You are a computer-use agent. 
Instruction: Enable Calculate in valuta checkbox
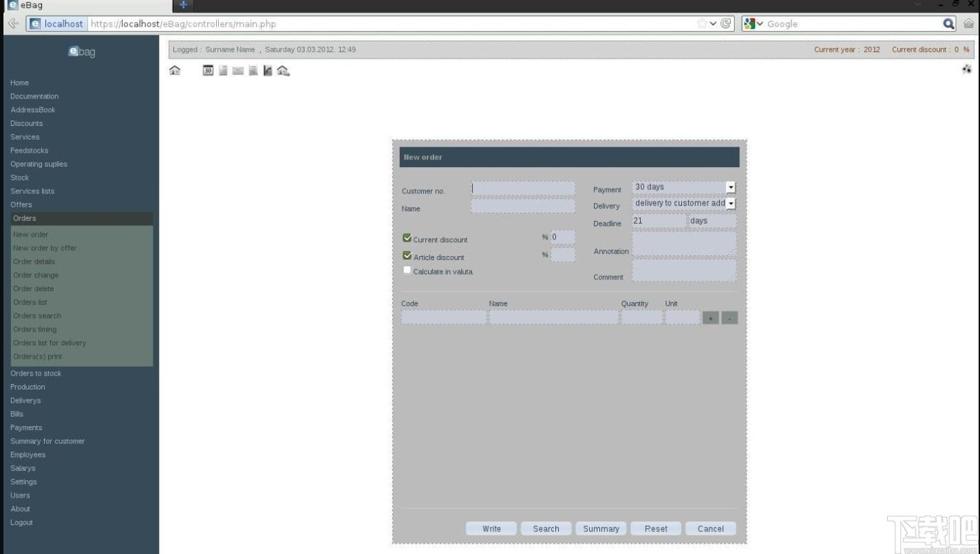click(407, 270)
